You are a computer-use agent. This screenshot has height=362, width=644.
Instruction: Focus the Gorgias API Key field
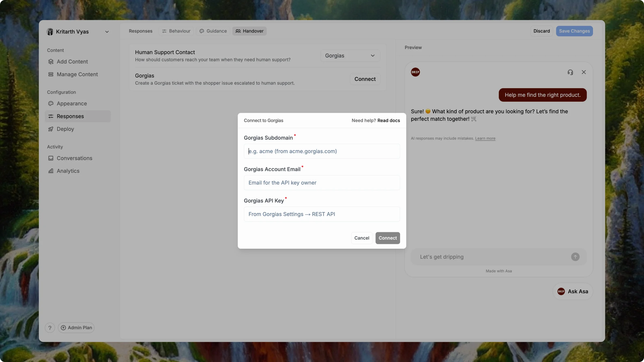pos(322,214)
